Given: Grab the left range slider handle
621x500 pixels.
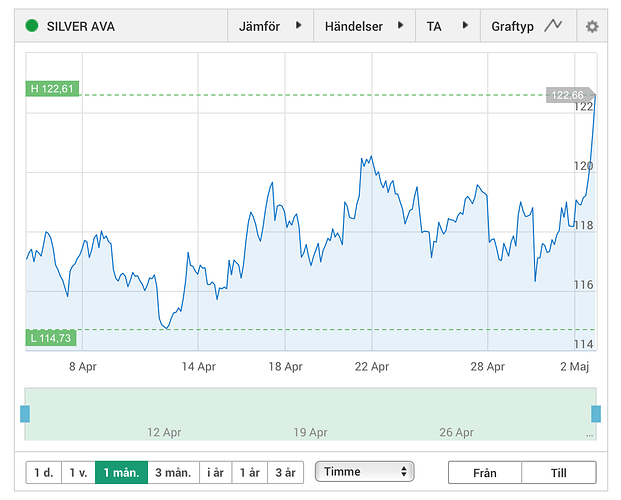Looking at the screenshot, I should (25, 414).
